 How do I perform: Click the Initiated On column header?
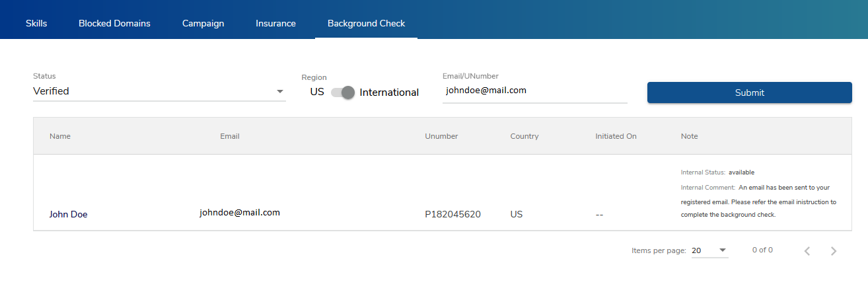pos(616,136)
